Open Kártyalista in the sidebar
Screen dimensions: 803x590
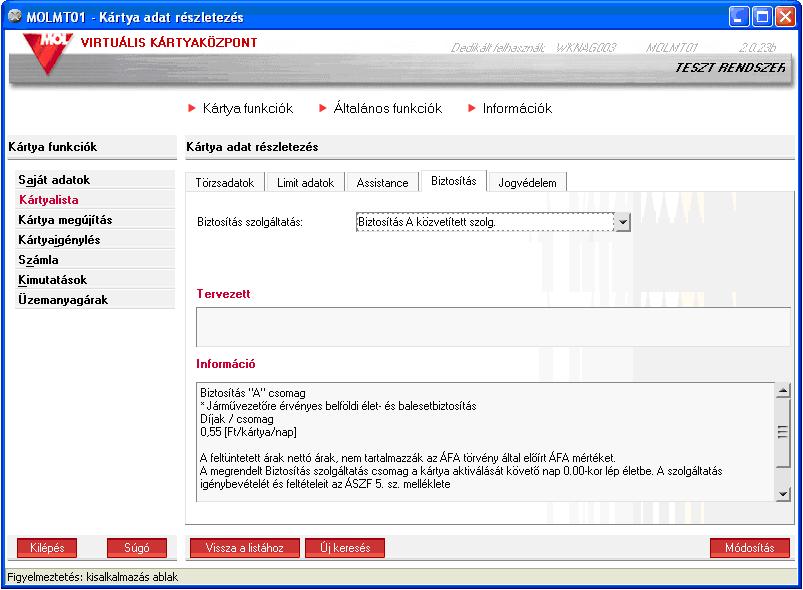pos(95,200)
